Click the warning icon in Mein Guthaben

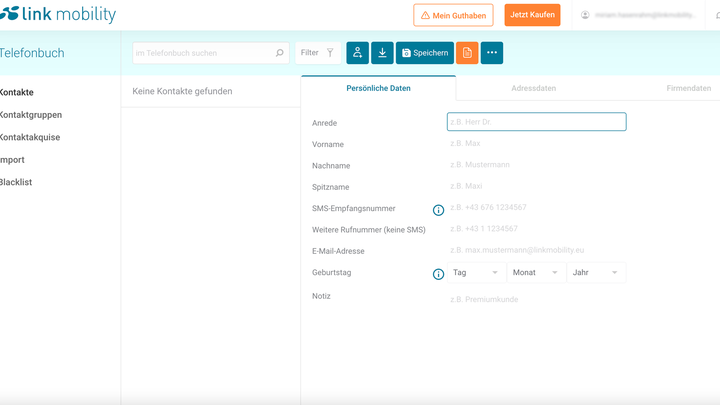pyautogui.click(x=425, y=15)
